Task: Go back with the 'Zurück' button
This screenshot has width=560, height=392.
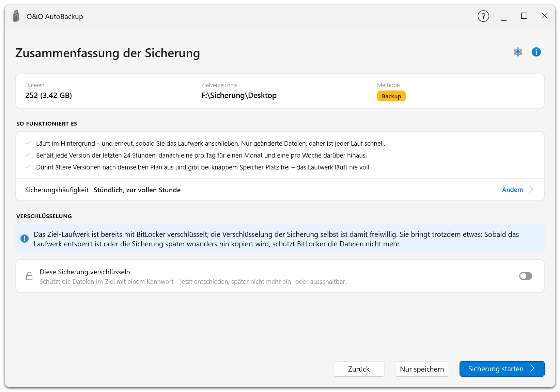Action: (359, 369)
